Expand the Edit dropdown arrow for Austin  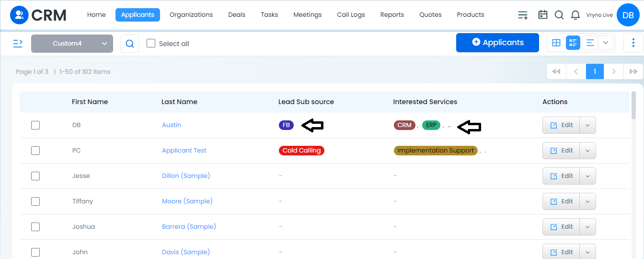point(588,125)
